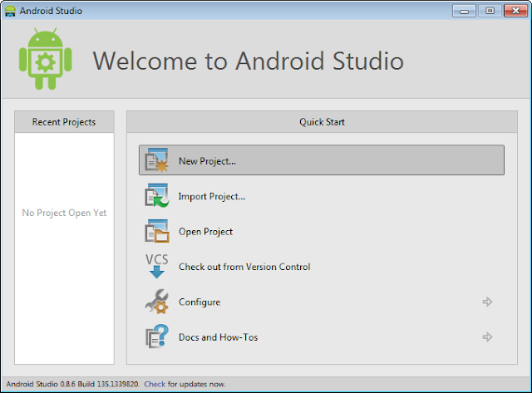Click the Android Studio title bar icon
Image resolution: width=532 pixels, height=393 pixels.
[x=10, y=11]
